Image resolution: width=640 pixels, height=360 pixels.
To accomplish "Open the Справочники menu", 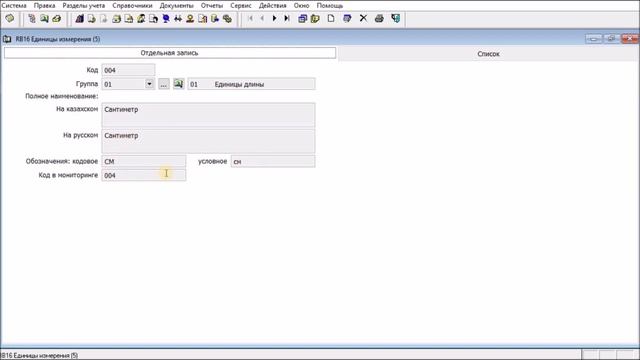I will pos(132,6).
